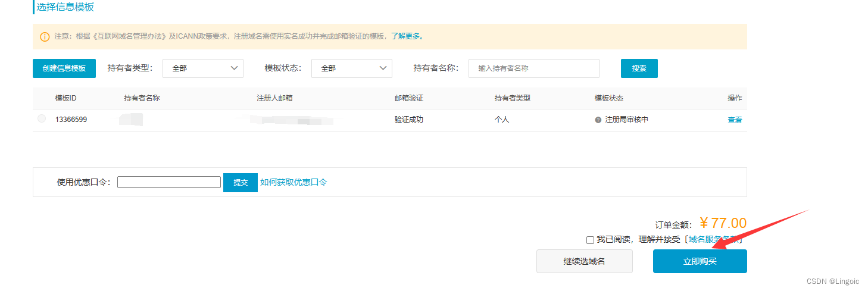Focus the 输入持有者名称 input field
Screen dimensions: 868x291
coord(534,68)
